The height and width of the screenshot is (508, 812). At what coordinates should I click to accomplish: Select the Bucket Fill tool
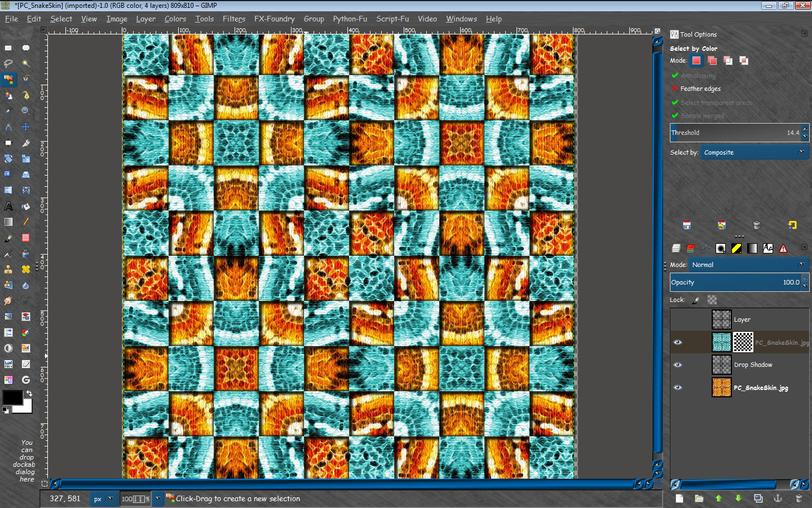26,206
